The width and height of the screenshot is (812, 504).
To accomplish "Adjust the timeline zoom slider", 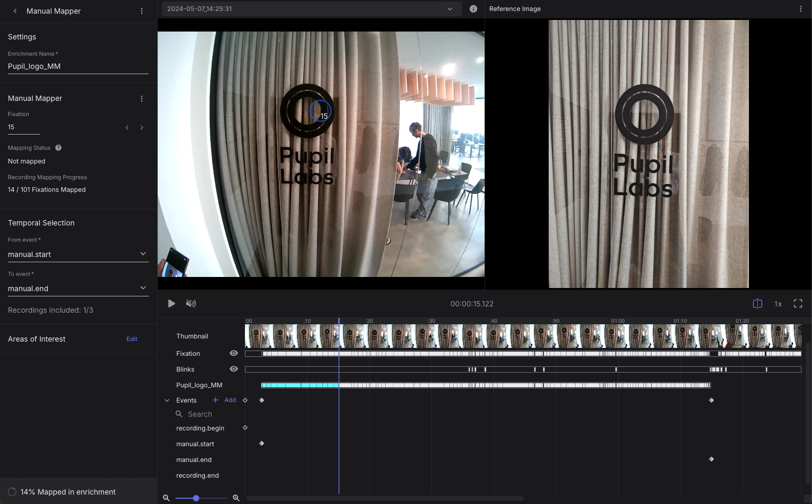I will pos(196,498).
